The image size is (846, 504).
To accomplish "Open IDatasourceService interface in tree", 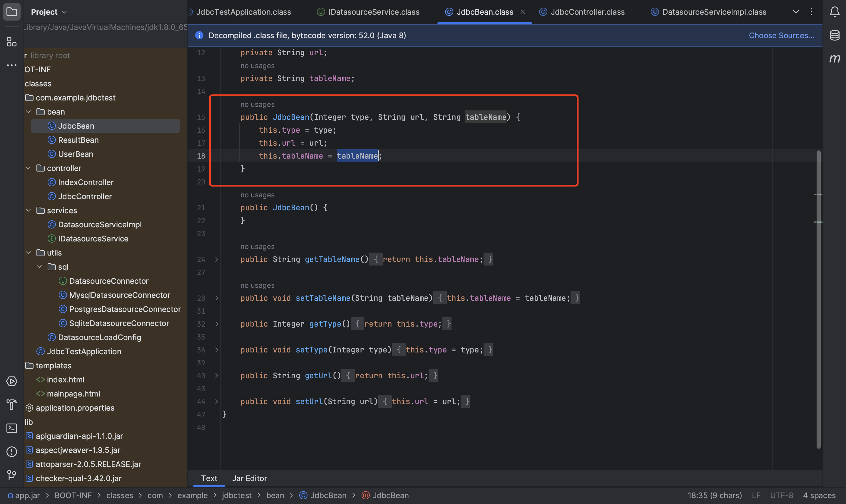I will point(93,239).
